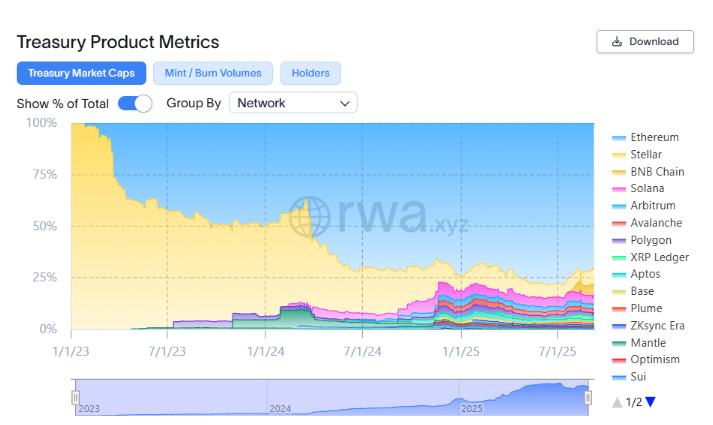This screenshot has height=425, width=713.
Task: Click the ZKsync Era legend icon
Action: [618, 326]
